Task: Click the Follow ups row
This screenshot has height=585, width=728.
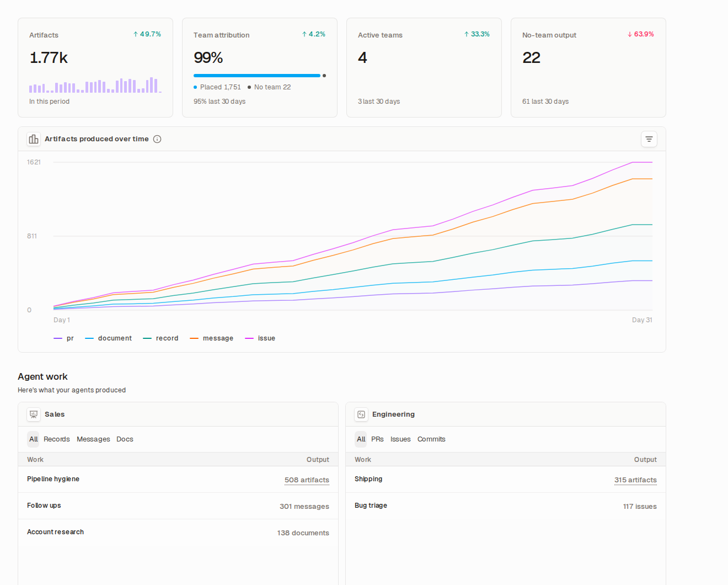Action: [178, 506]
